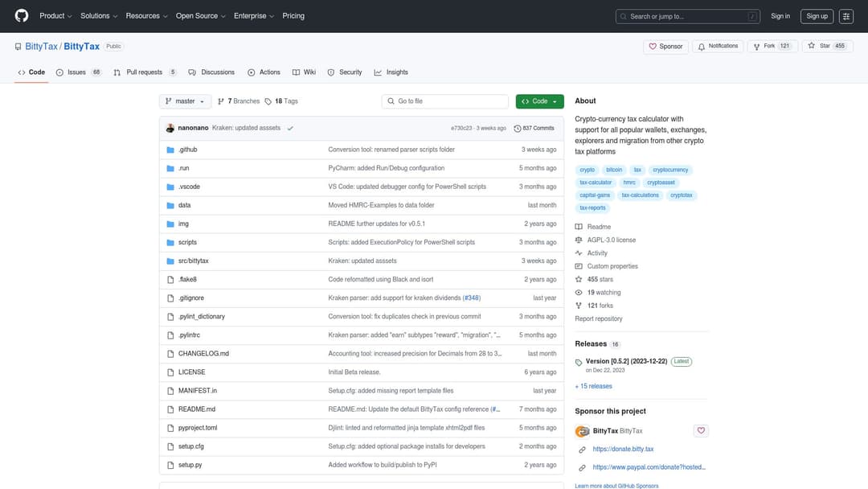Open the Insights tab
The height and width of the screenshot is (489, 868).
pyautogui.click(x=391, y=72)
